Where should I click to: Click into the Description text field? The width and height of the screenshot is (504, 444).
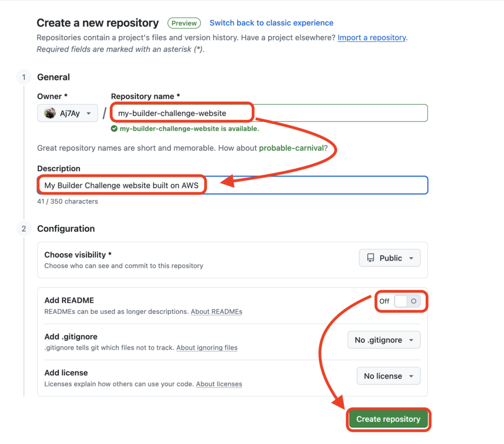(x=232, y=185)
